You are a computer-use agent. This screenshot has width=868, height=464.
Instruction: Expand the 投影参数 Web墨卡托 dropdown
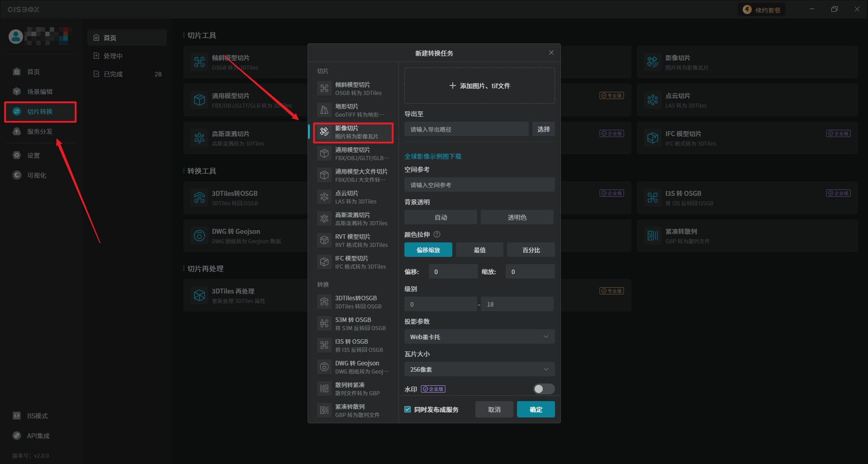pyautogui.click(x=479, y=336)
